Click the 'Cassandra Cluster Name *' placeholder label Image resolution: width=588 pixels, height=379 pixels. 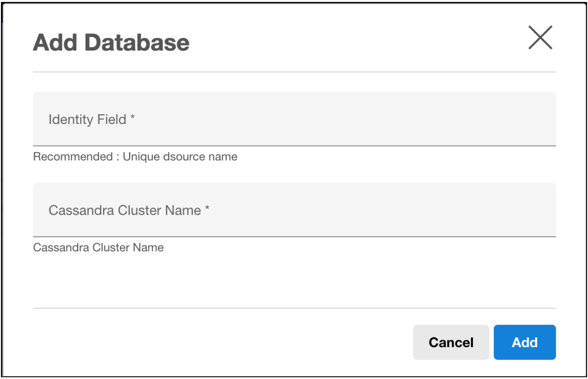(125, 210)
